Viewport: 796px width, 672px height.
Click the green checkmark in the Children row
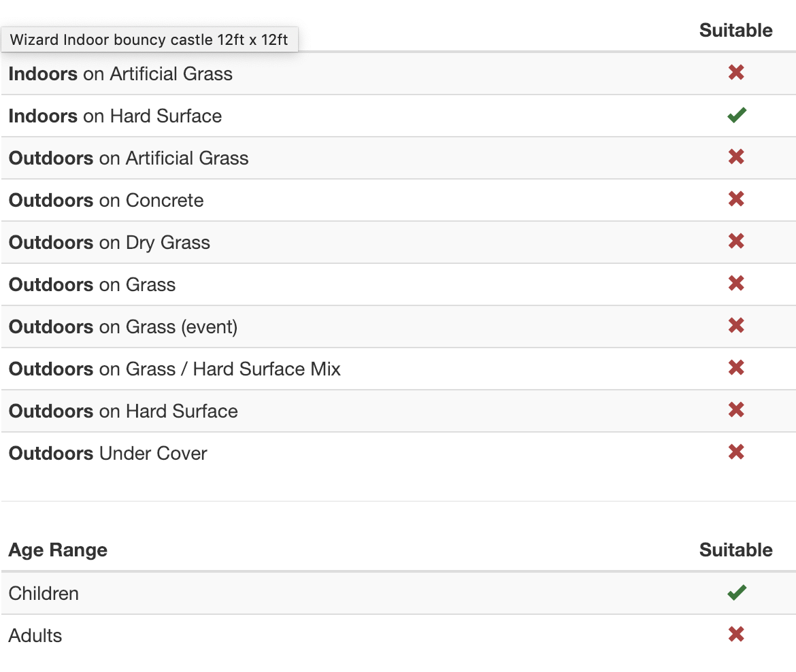[x=736, y=592]
